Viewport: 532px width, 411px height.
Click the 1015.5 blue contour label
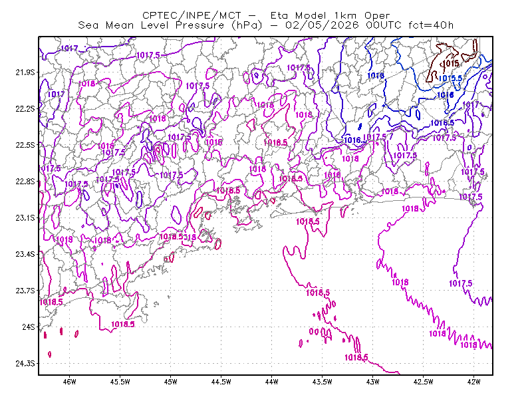pos(450,78)
